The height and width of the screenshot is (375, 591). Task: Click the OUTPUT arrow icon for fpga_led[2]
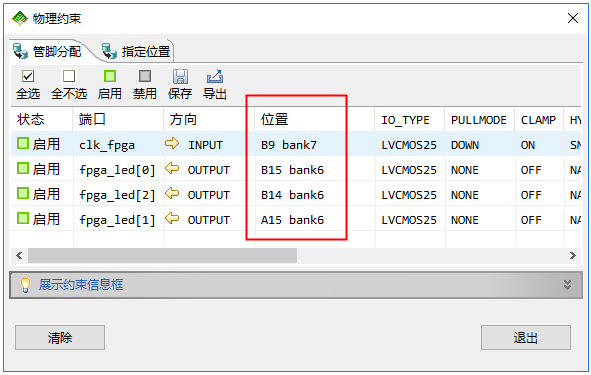[x=172, y=193]
